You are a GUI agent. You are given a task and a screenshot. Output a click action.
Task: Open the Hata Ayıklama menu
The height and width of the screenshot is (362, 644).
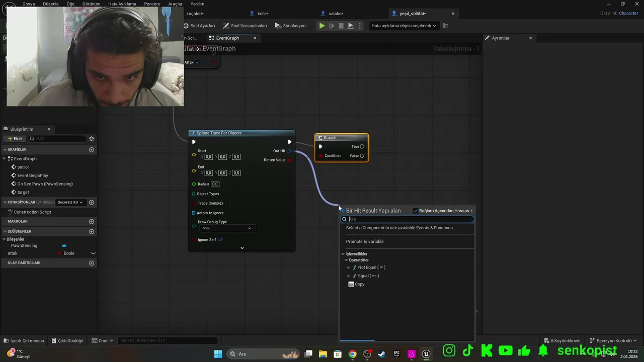(122, 4)
